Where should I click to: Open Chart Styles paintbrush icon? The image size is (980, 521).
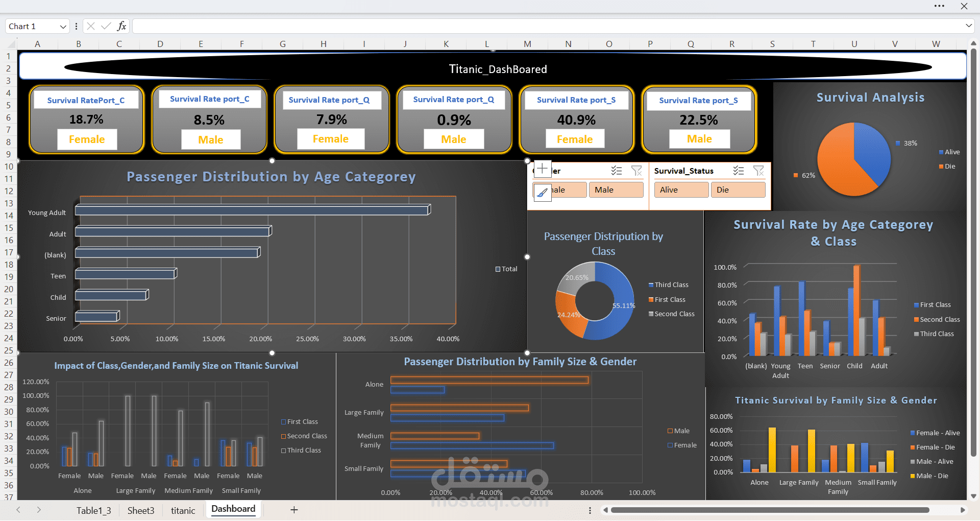(542, 193)
